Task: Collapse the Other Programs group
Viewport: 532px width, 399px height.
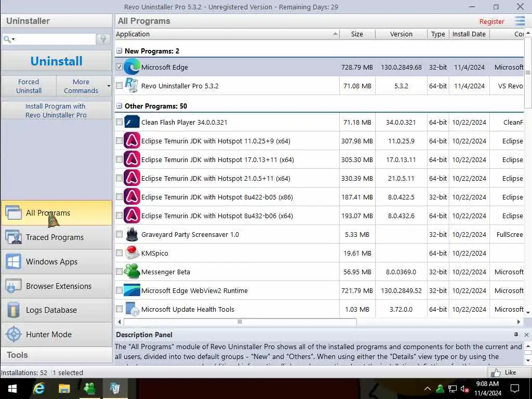Action: [119, 106]
